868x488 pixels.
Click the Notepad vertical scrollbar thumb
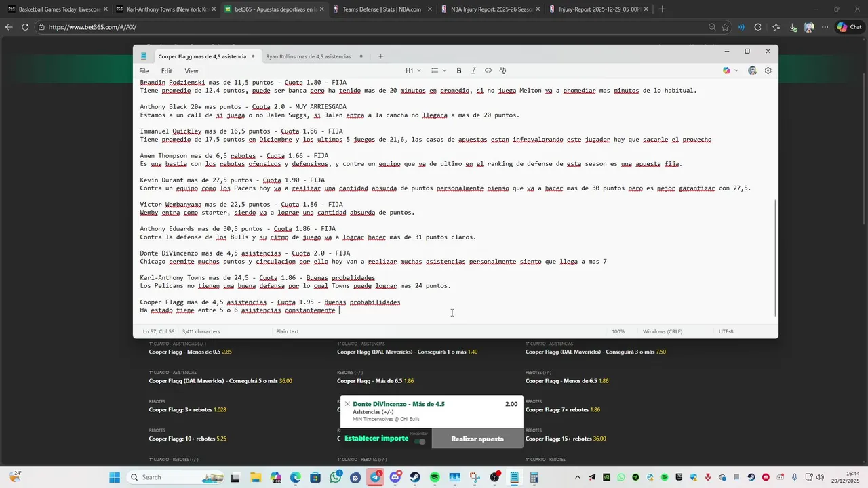775,258
